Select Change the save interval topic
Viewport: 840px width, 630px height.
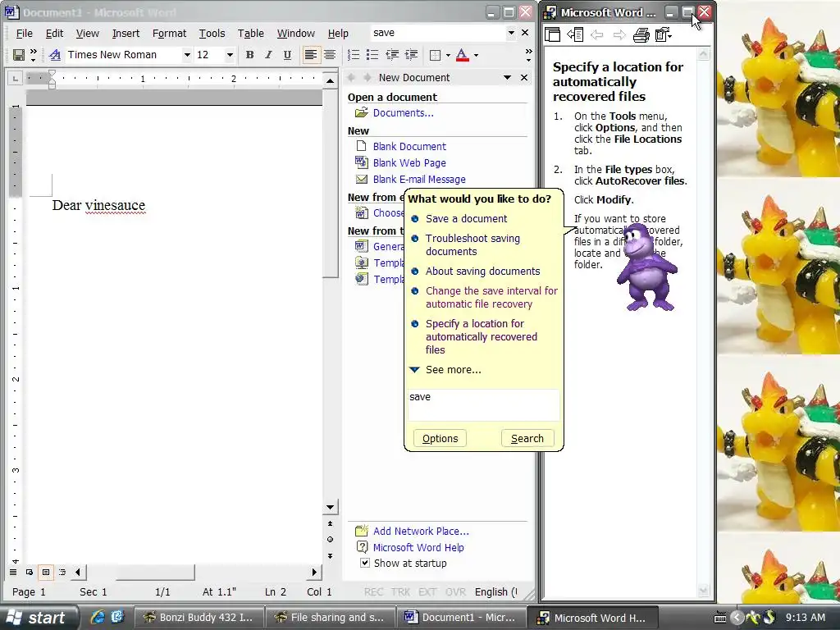[x=491, y=297]
